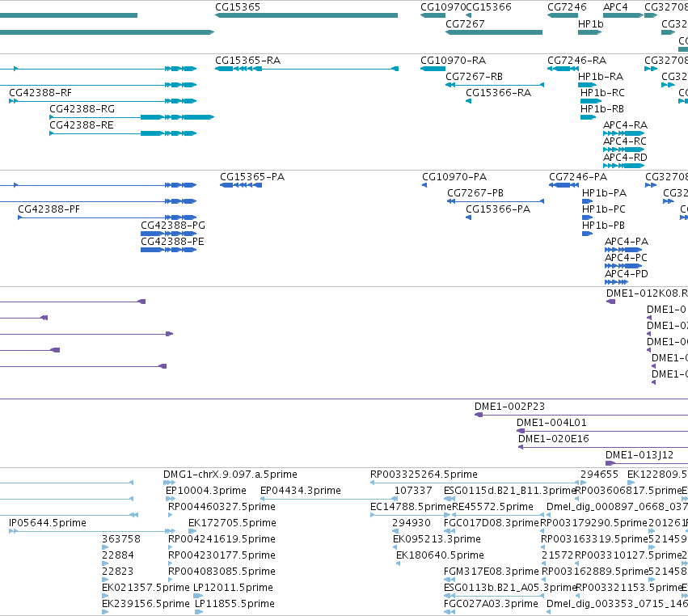Viewport: 688px width, 616px height.
Task: Click APC4-PA protein label
Action: click(626, 242)
